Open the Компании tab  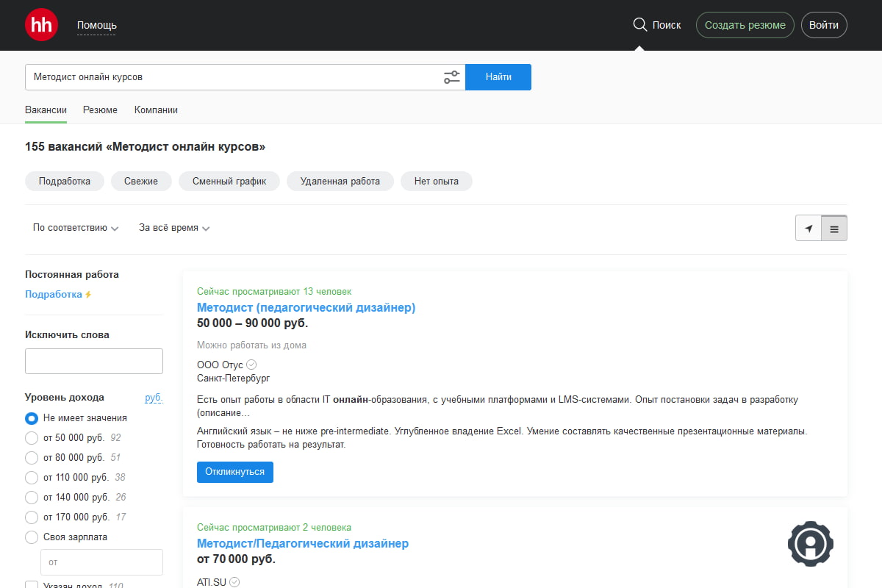point(156,110)
